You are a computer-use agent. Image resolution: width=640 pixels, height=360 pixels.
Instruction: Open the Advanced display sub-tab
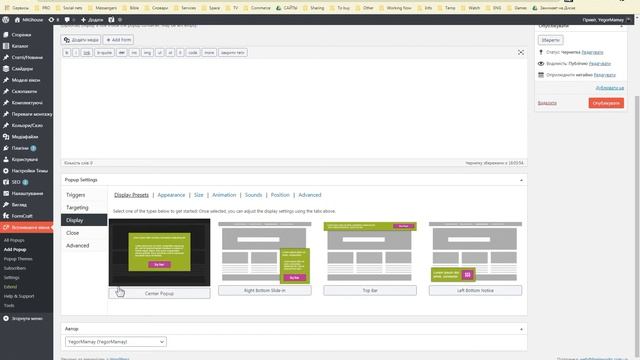pyautogui.click(x=310, y=195)
